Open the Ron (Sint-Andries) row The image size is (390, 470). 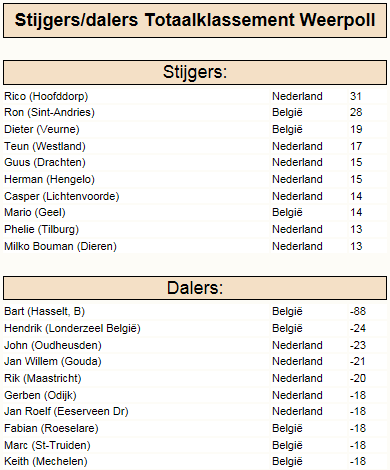(x=195, y=112)
